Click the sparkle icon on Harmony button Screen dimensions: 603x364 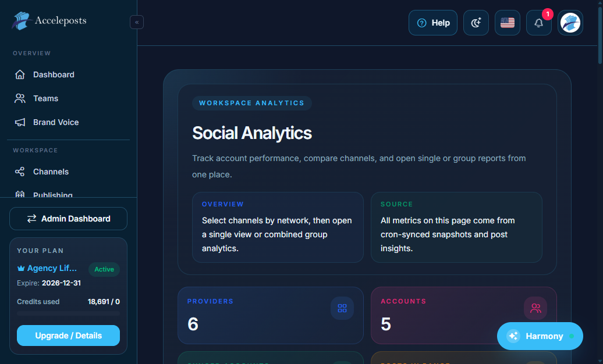513,336
